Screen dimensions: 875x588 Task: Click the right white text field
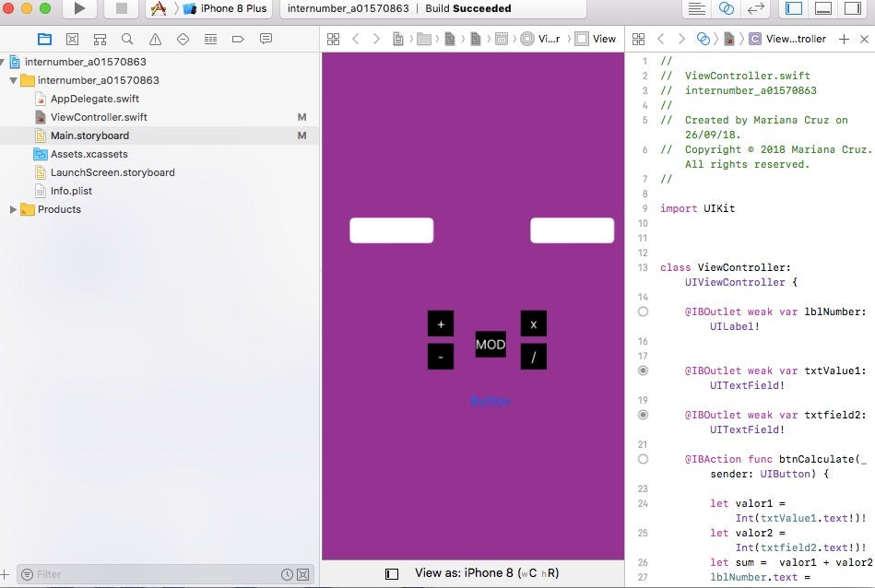click(x=572, y=230)
